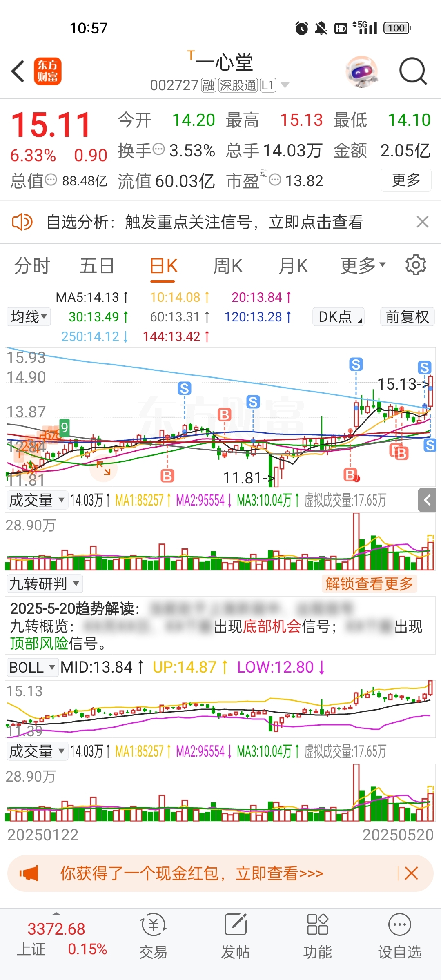
Task: Open the cash red packet promotion link
Action: tap(192, 873)
